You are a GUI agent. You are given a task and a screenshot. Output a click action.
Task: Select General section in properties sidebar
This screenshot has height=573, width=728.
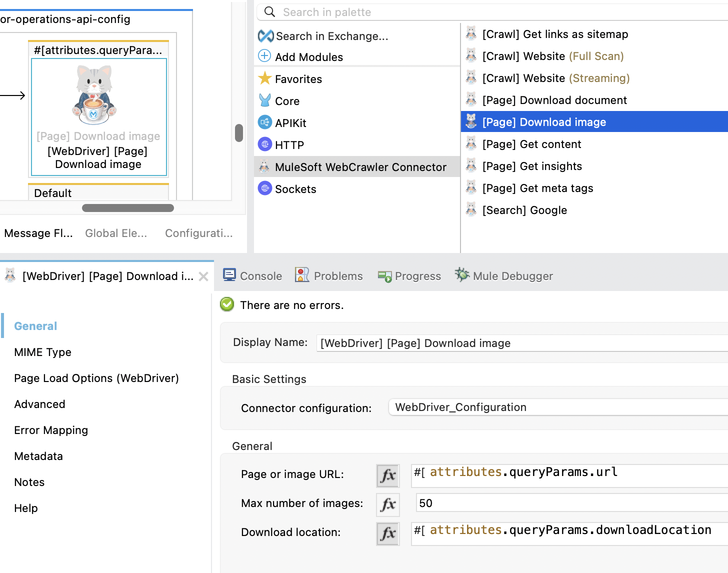point(35,326)
